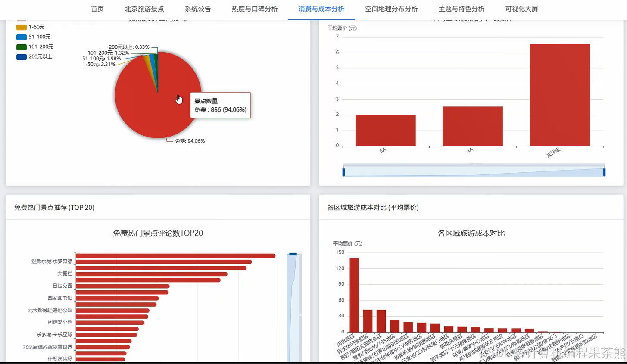Screen dimensions: 627x364
Task: Toggle the 200元以上 legend series
Action: [x=34, y=57]
